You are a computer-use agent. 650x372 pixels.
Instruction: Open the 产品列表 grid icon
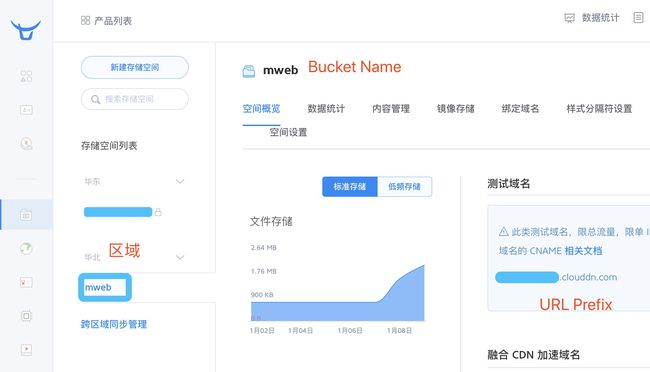click(85, 20)
